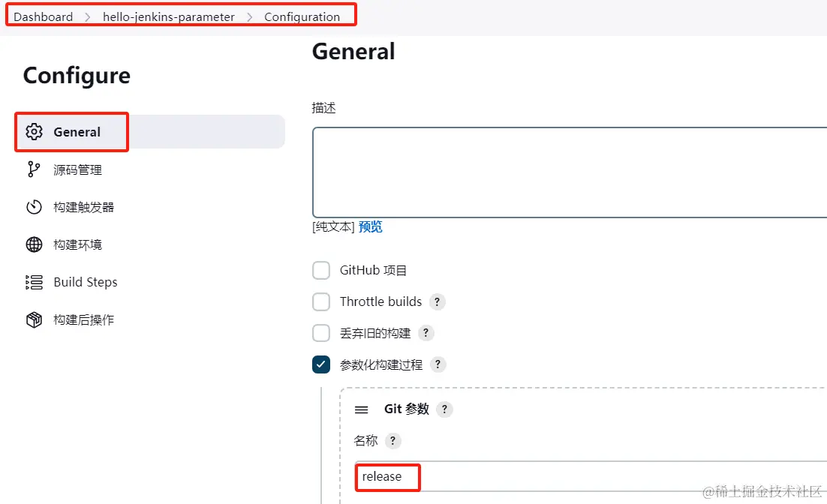This screenshot has height=504, width=827.
Task: Click the 参数化构建过程 label
Action: coord(381,364)
